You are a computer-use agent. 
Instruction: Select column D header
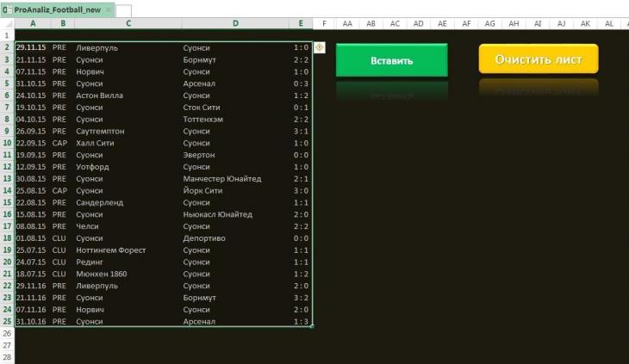(x=235, y=23)
